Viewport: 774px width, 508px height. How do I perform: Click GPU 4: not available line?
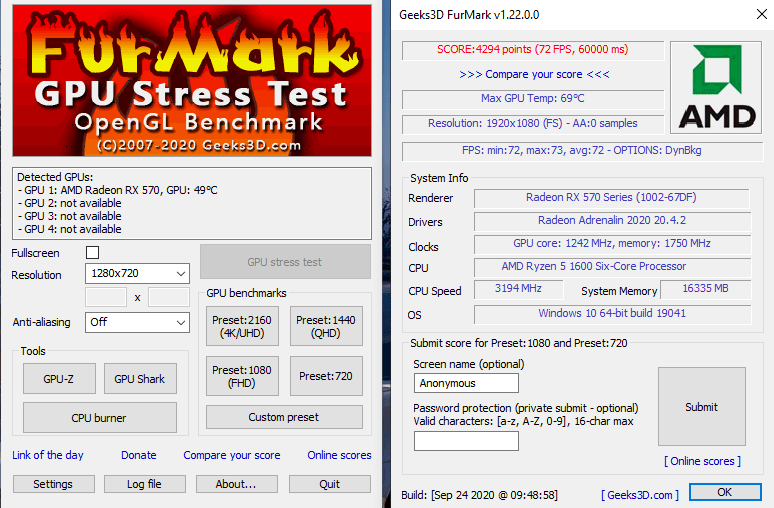point(70,229)
